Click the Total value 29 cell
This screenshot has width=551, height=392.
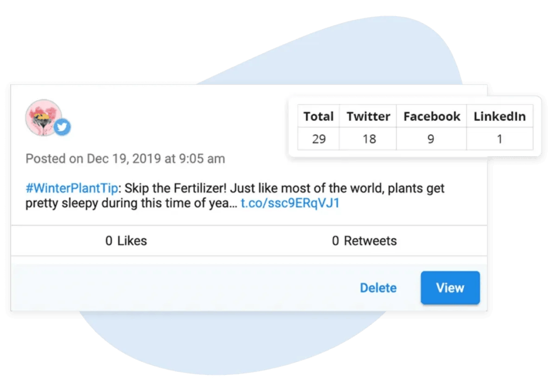pos(319,139)
